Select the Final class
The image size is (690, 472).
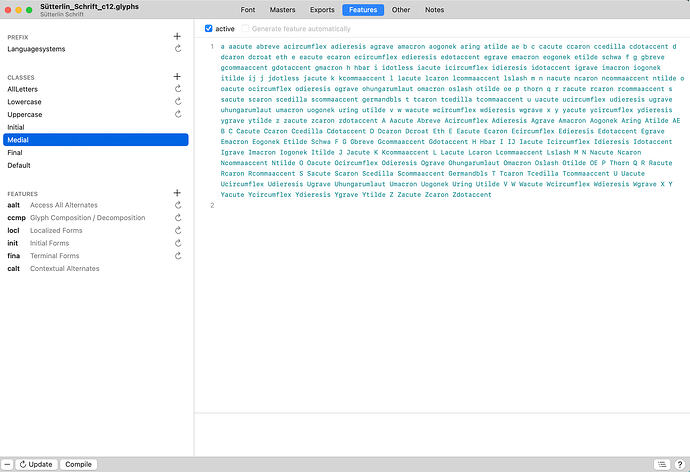click(x=94, y=153)
